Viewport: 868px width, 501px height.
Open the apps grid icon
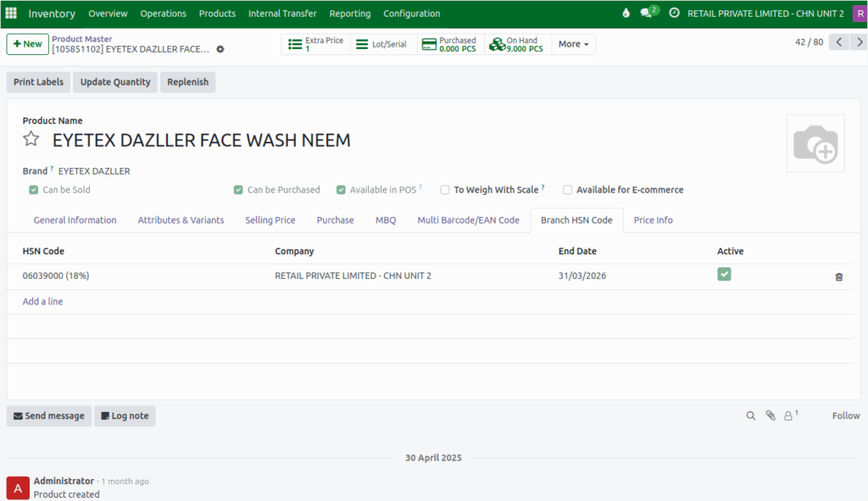pyautogui.click(x=11, y=13)
